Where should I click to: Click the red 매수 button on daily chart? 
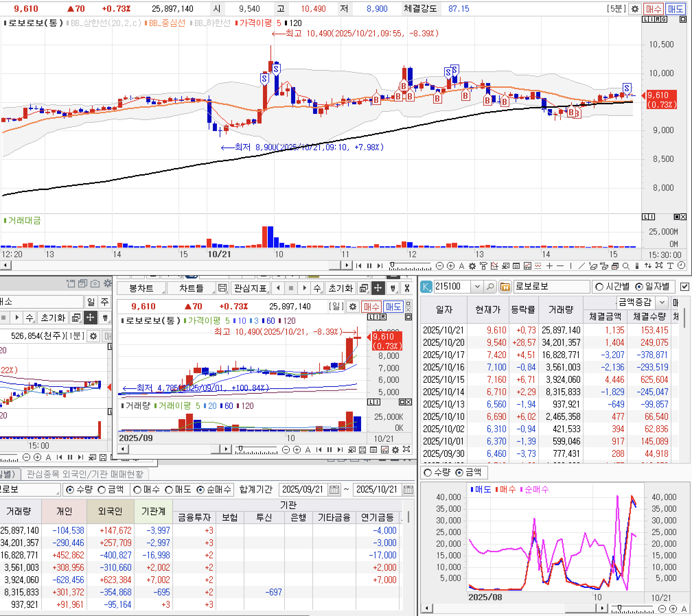(x=371, y=306)
